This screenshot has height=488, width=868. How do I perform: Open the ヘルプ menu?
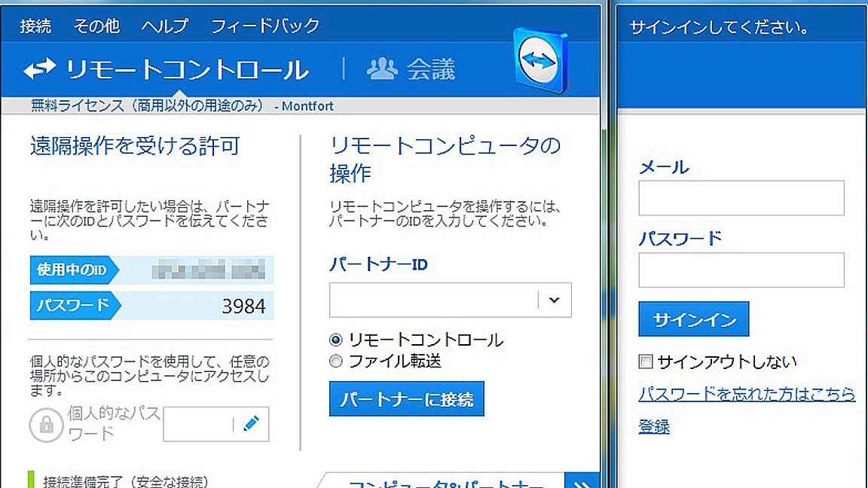tap(164, 26)
